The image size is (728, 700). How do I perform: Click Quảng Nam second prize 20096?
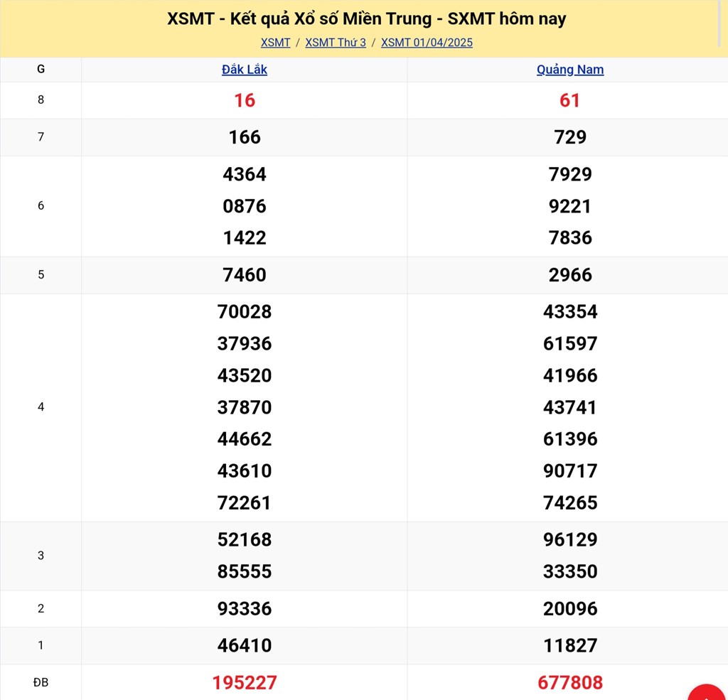click(x=570, y=608)
